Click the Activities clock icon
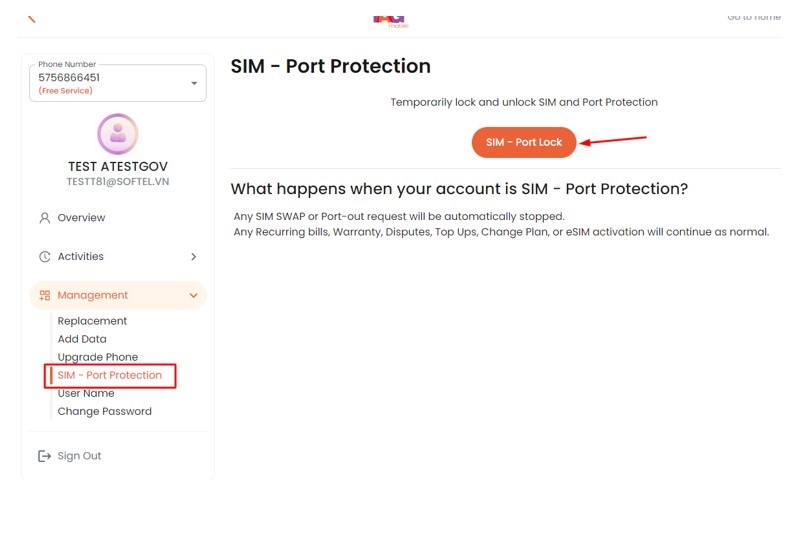Image resolution: width=796 pixels, height=547 pixels. click(45, 257)
